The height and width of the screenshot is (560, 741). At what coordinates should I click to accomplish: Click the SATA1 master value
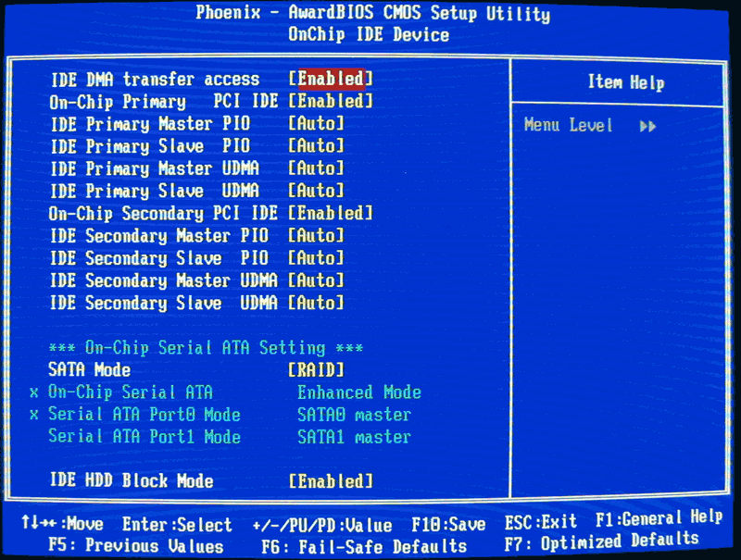(x=354, y=437)
